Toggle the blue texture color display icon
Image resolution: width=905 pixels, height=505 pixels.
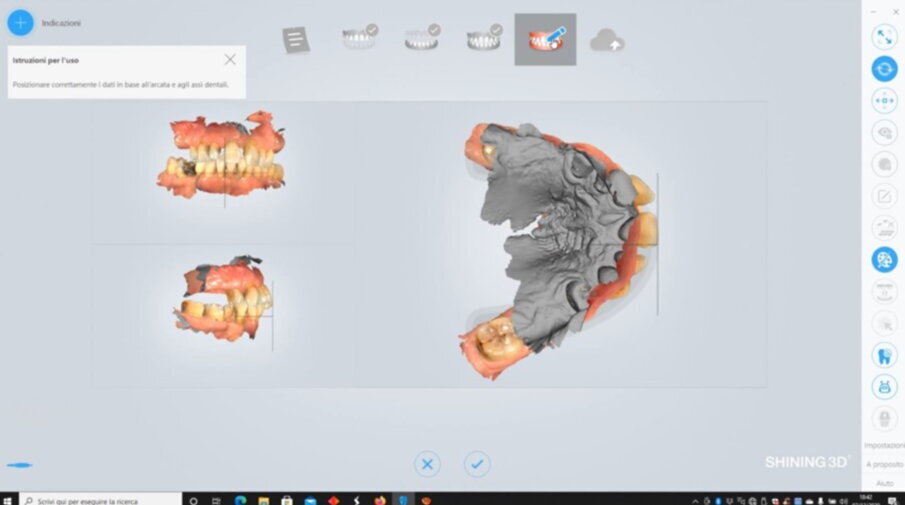coord(884,260)
